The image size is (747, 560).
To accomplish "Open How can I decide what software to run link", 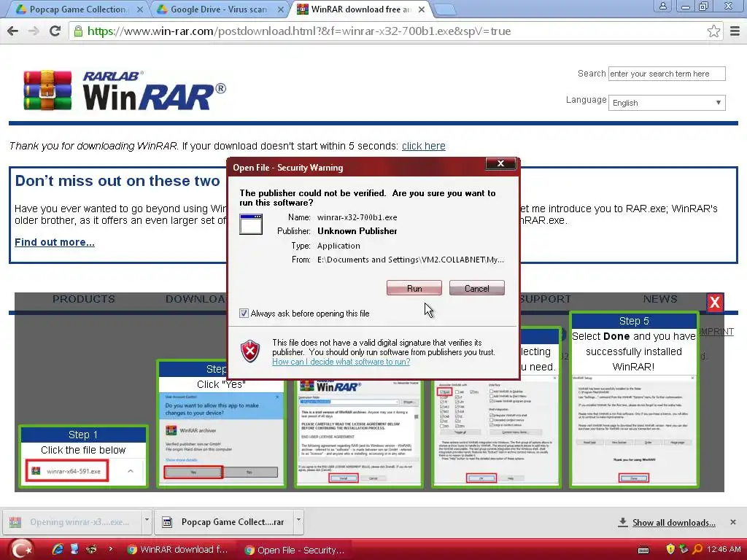I will [x=341, y=362].
